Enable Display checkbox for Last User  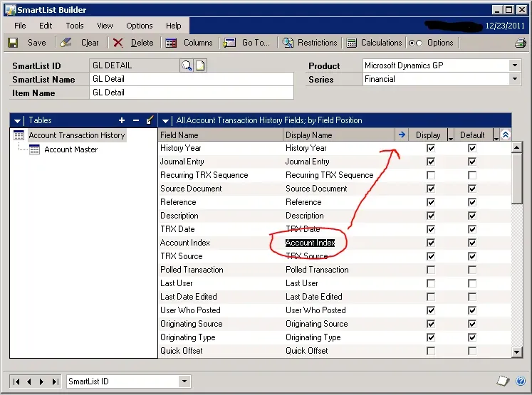pos(430,283)
